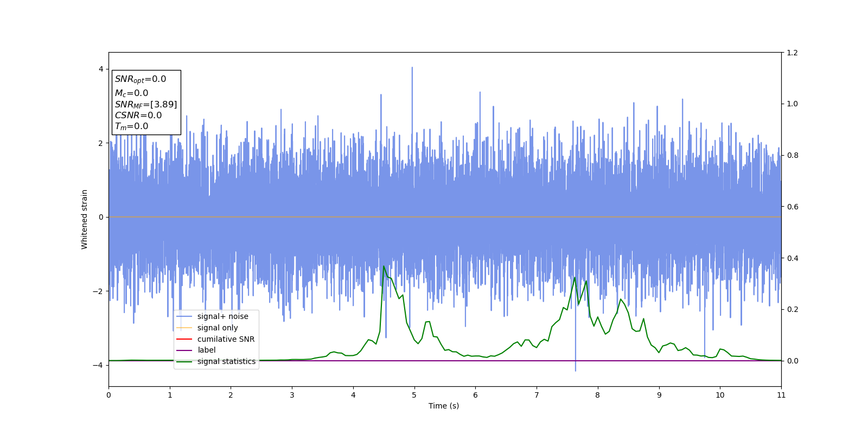The width and height of the screenshot is (868, 434).
Task: Click x-axis tick label 6
Action: tap(475, 395)
